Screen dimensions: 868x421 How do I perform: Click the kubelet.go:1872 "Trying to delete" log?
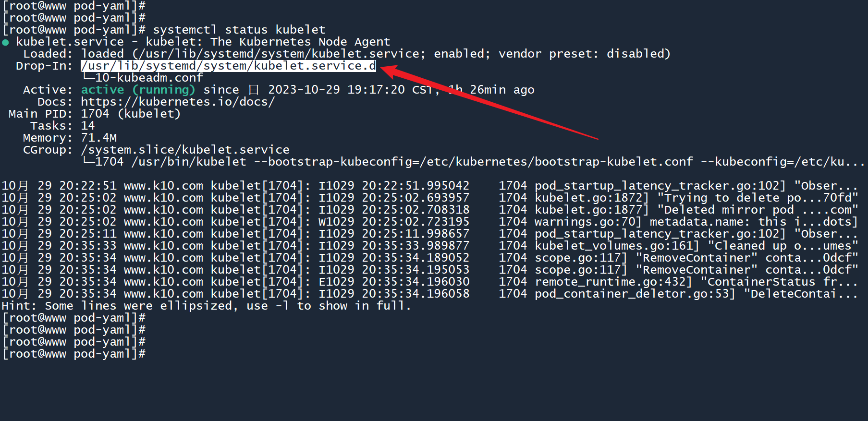coord(591,198)
